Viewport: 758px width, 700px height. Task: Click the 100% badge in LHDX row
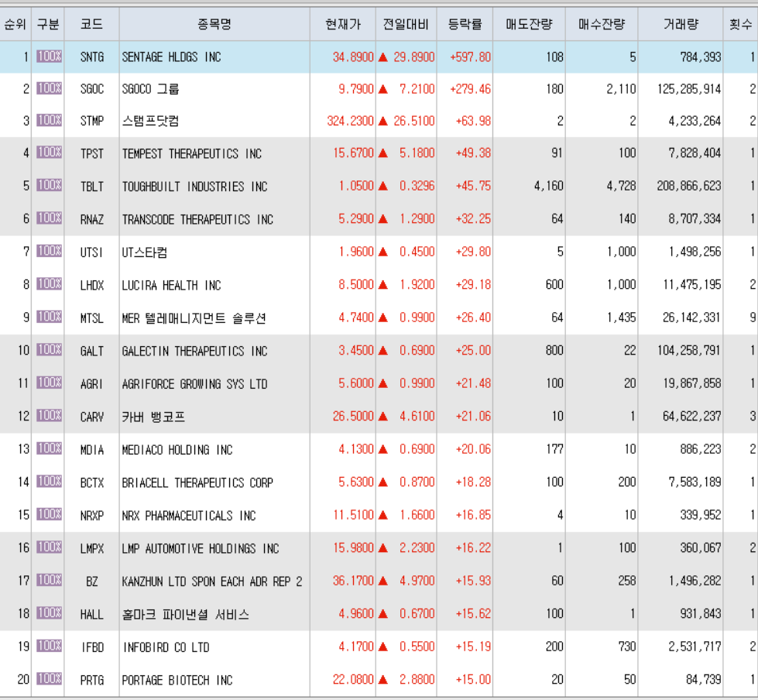pyautogui.click(x=50, y=283)
